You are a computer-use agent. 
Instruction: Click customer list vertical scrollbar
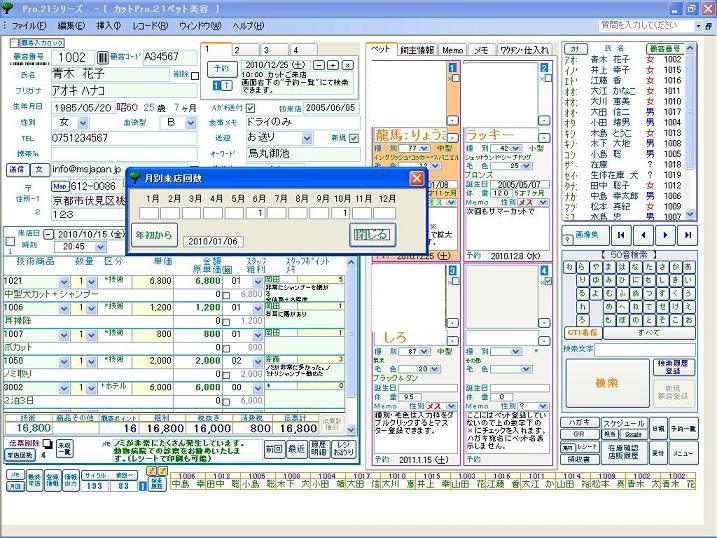tap(690, 131)
